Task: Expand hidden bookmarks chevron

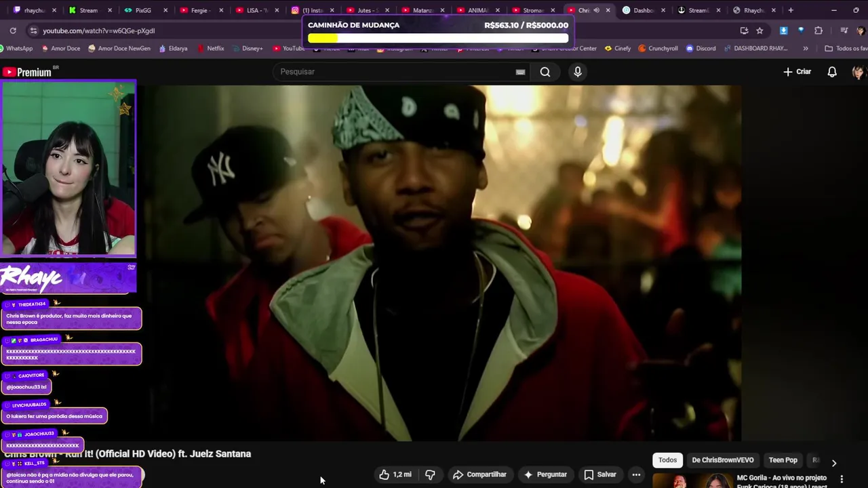Action: 806,48
